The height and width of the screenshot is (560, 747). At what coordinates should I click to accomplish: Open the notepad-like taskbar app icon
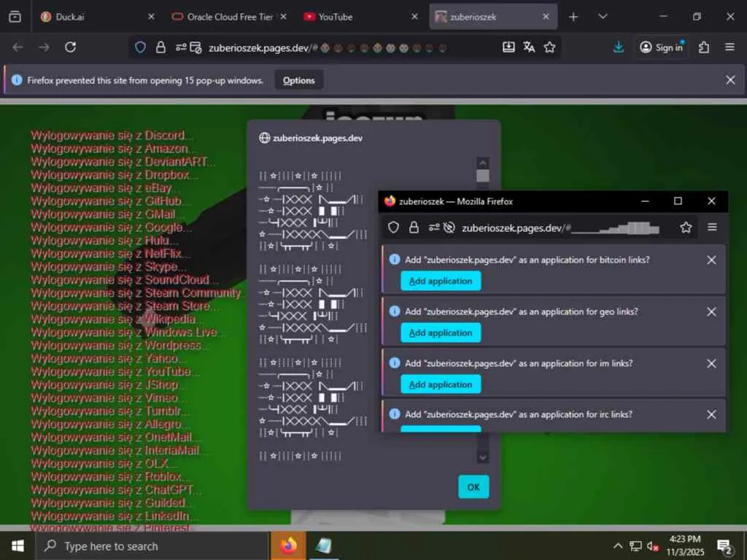[324, 545]
